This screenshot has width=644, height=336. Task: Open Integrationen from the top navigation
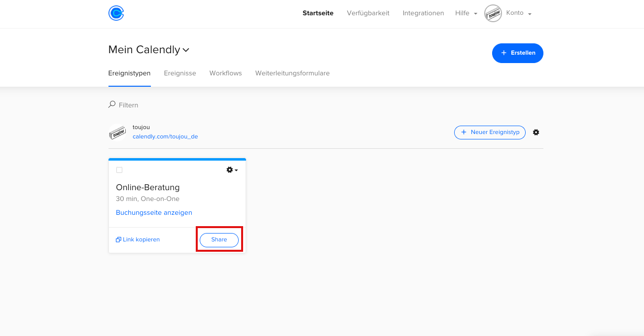(x=423, y=13)
